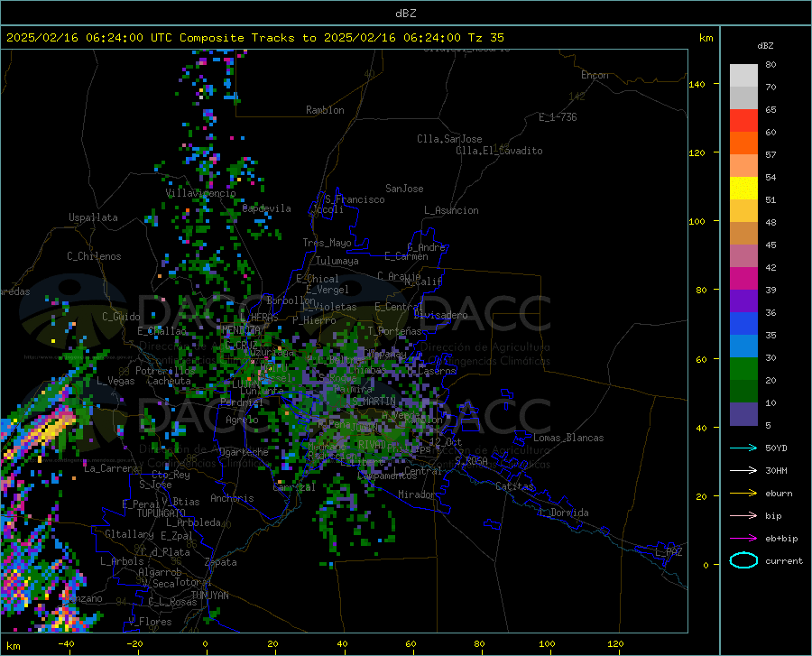Screen dimensions: 812x656
Task: Select the green 20 dBZ color swatch
Action: point(743,369)
